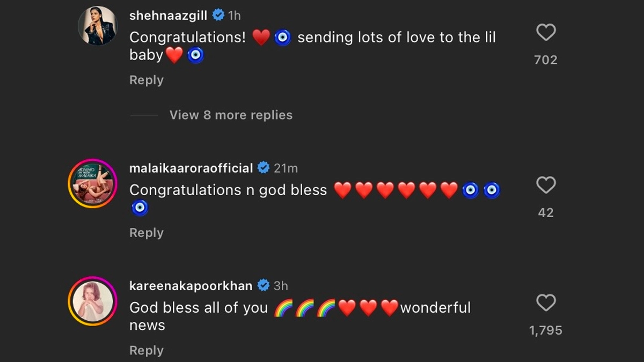Reply to shehnaazgill's comment
644x362 pixels.
(x=147, y=80)
